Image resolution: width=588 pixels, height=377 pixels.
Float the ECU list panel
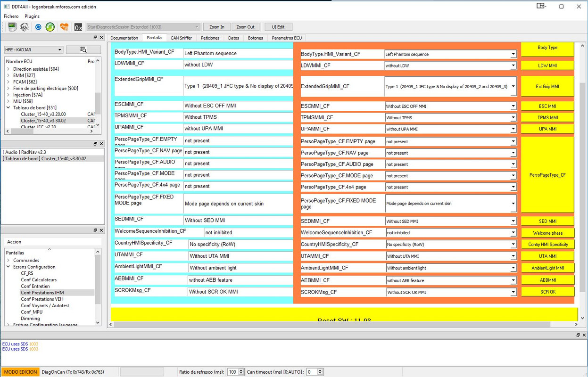[95, 38]
